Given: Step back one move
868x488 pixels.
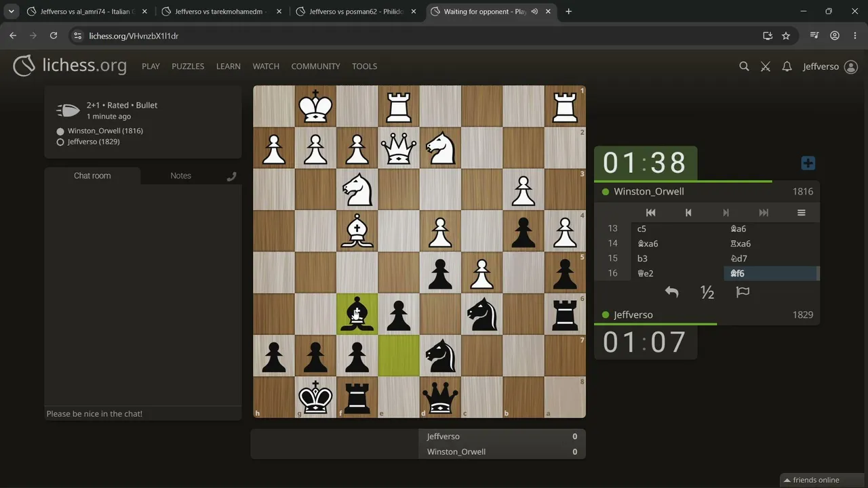Looking at the screenshot, I should 688,212.
